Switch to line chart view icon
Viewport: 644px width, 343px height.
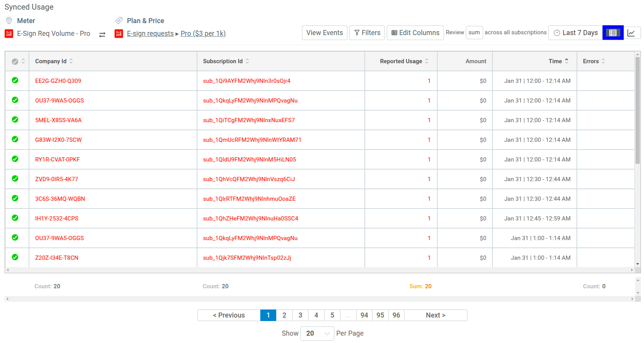[x=631, y=33]
